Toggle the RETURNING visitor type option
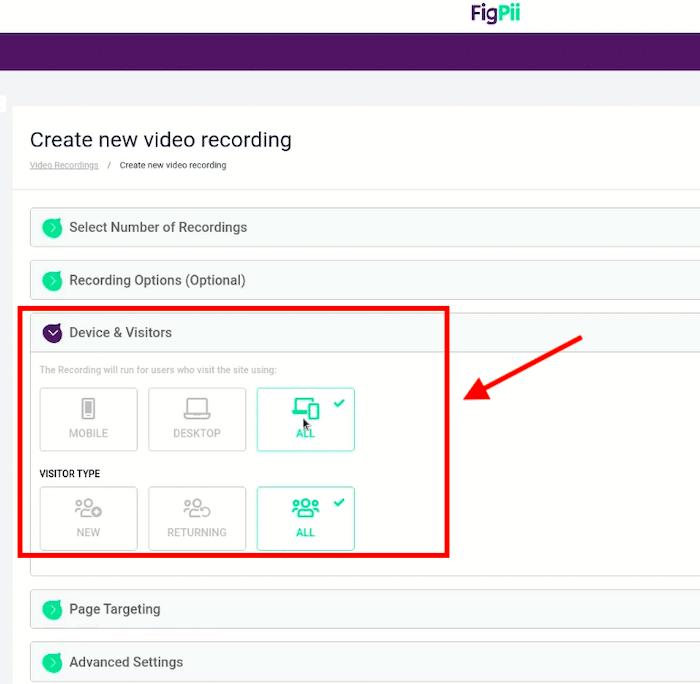This screenshot has height=684, width=700. [x=197, y=518]
